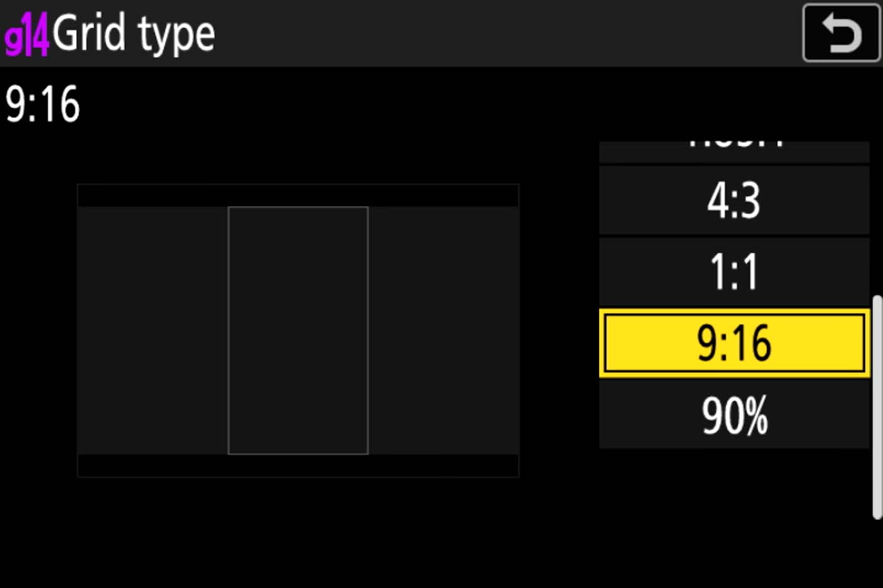Click the bottom black bar of the preview
883x588 pixels.
(298, 466)
